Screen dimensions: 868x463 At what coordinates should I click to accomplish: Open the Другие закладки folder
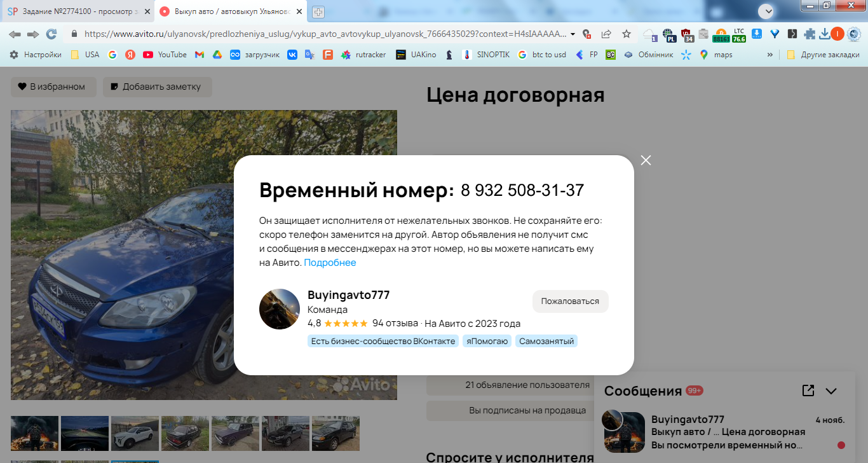823,55
